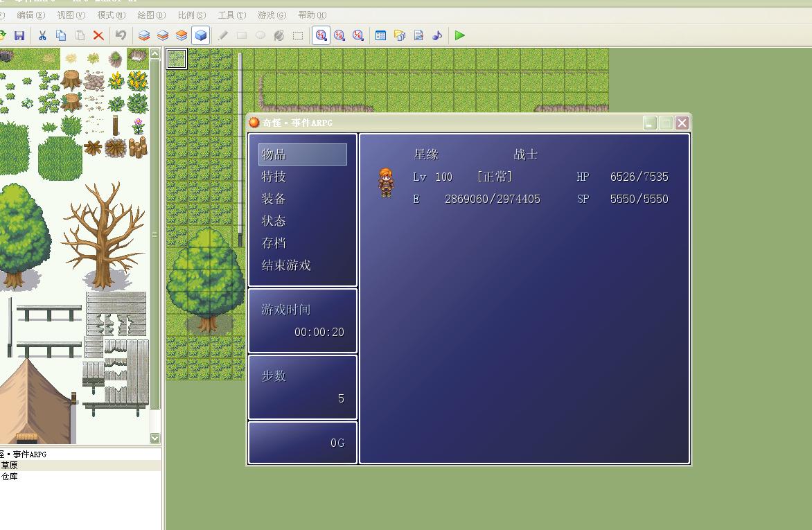Switch to map Layer 1 icon
The image size is (812, 530).
click(x=144, y=35)
